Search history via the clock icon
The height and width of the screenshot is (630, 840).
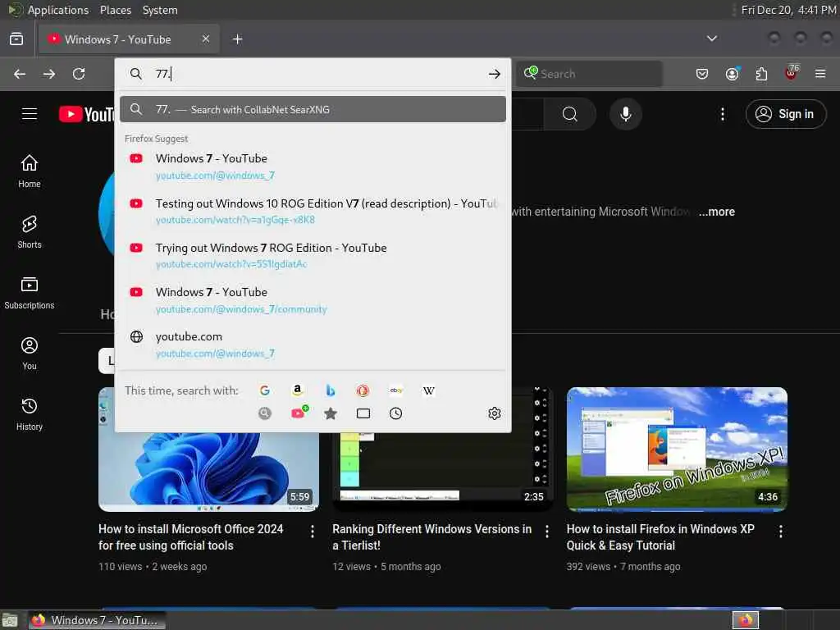pyautogui.click(x=396, y=413)
